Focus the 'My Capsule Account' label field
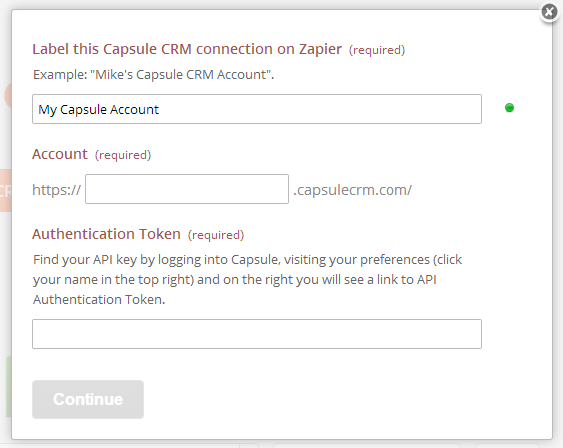 coord(257,109)
